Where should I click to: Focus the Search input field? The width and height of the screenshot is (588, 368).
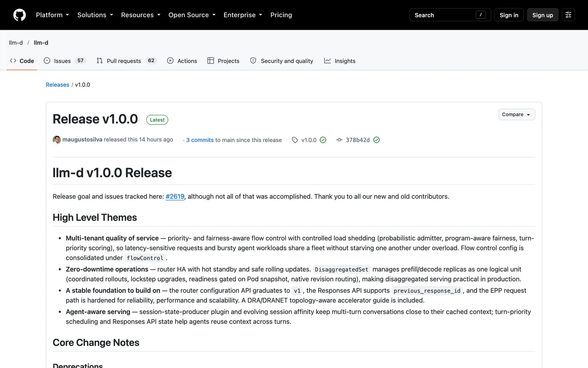click(450, 15)
